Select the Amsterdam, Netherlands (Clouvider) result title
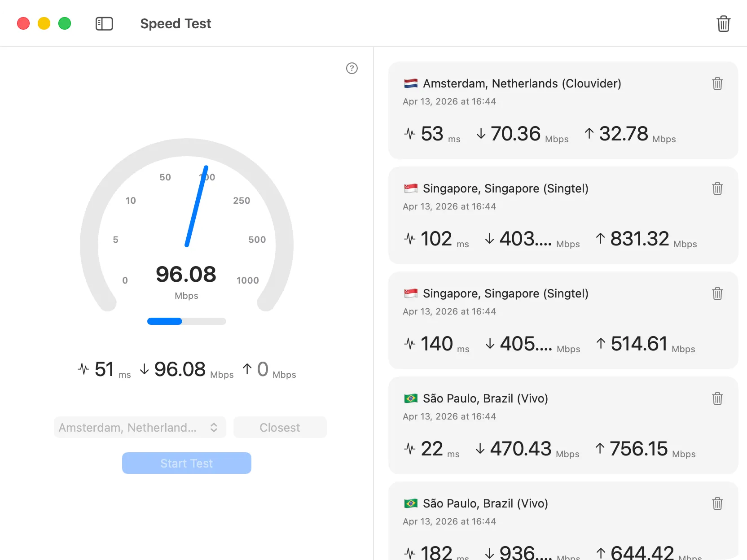 point(522,83)
